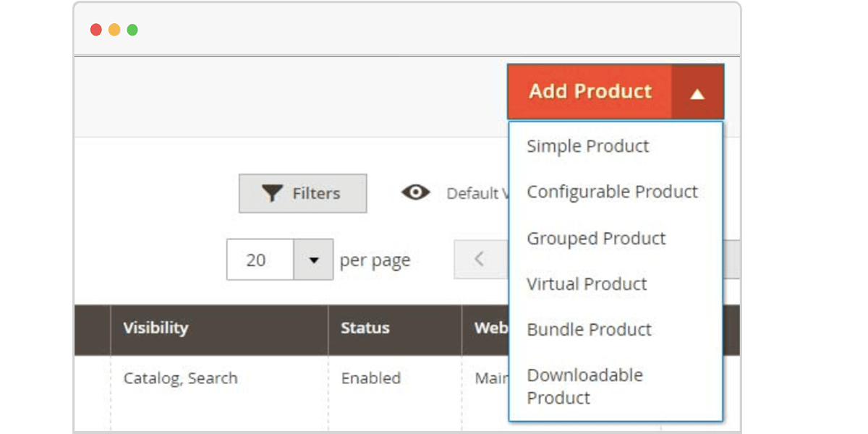Click the Enabled status cell
Viewport: 868px width, 434px height.
(x=370, y=378)
